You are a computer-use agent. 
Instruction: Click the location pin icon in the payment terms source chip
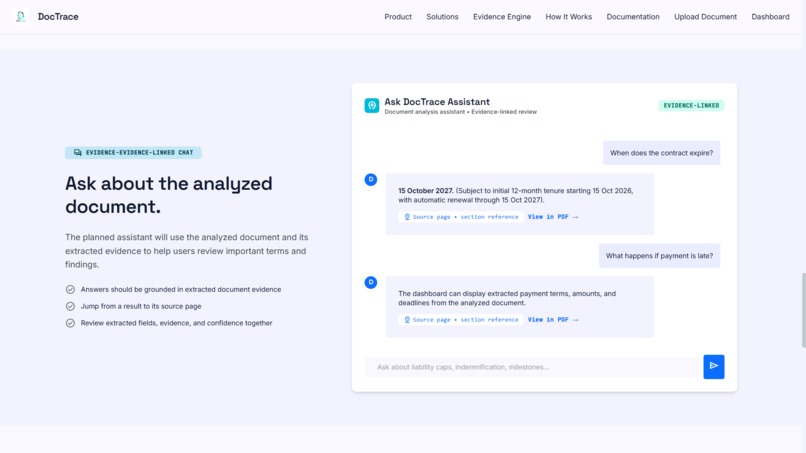(x=407, y=320)
